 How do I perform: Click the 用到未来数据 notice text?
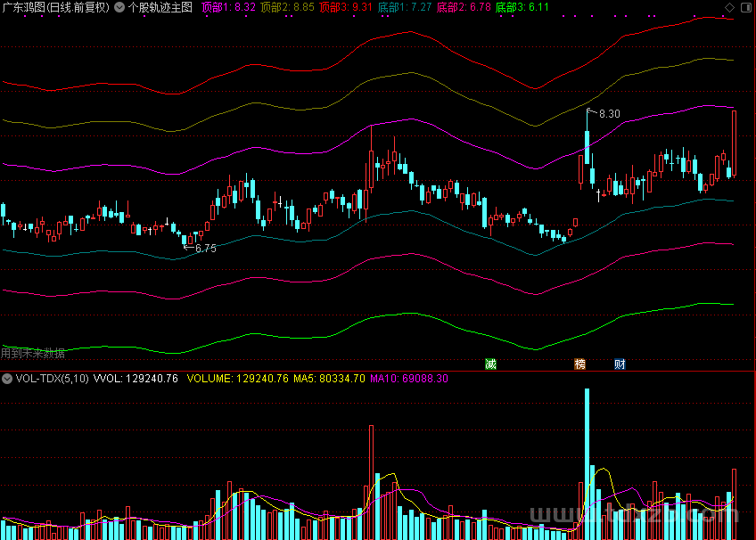[x=33, y=354]
